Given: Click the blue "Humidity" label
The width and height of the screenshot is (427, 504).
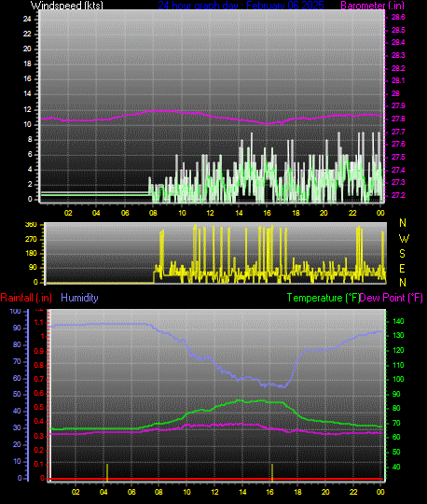Looking at the screenshot, I should (79, 298).
